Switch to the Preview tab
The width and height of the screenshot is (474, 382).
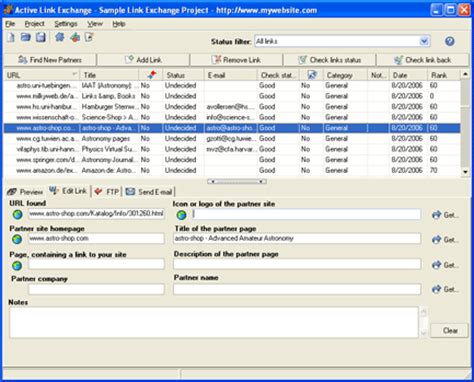[x=26, y=192]
